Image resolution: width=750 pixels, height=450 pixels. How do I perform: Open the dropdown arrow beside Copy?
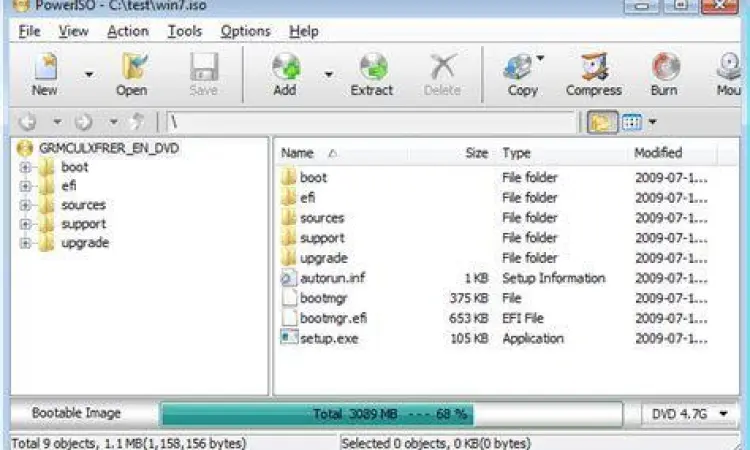[540, 58]
